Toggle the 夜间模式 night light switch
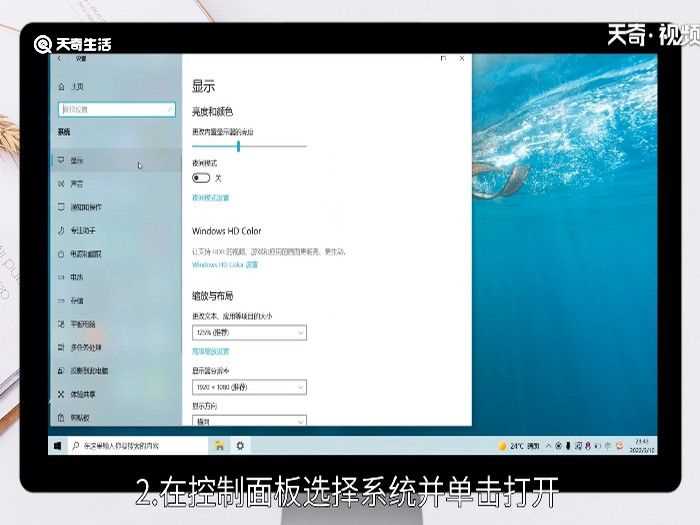This screenshot has width=700, height=525. tap(201, 178)
